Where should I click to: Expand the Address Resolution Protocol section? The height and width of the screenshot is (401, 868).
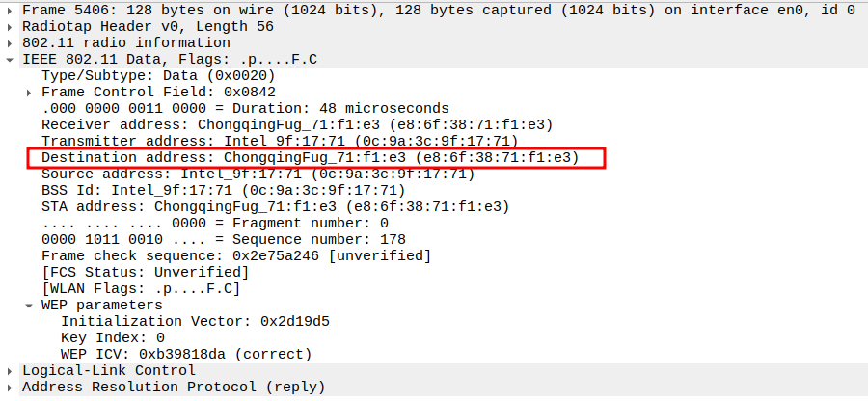point(11,387)
